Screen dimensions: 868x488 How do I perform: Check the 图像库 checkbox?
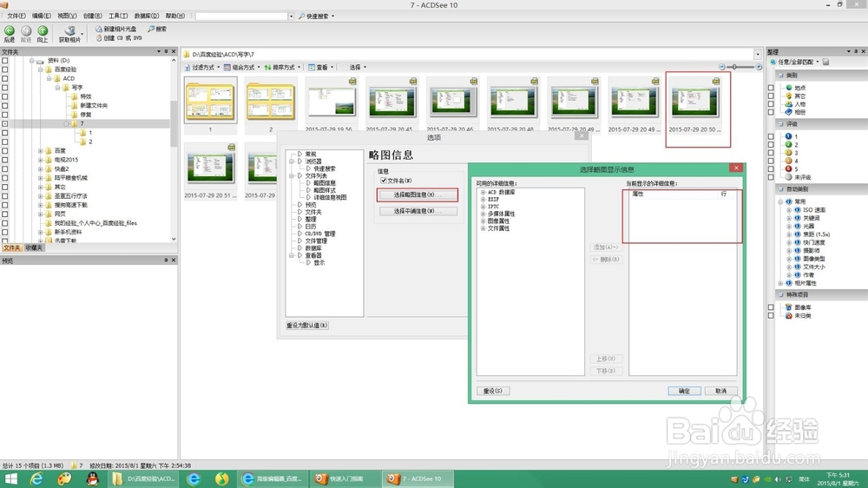point(771,307)
